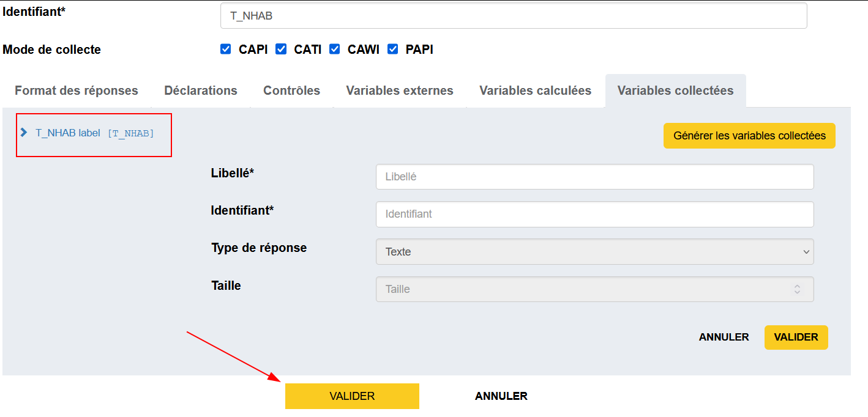Image resolution: width=868 pixels, height=417 pixels.
Task: Open the Déclarations tab
Action: tap(201, 90)
